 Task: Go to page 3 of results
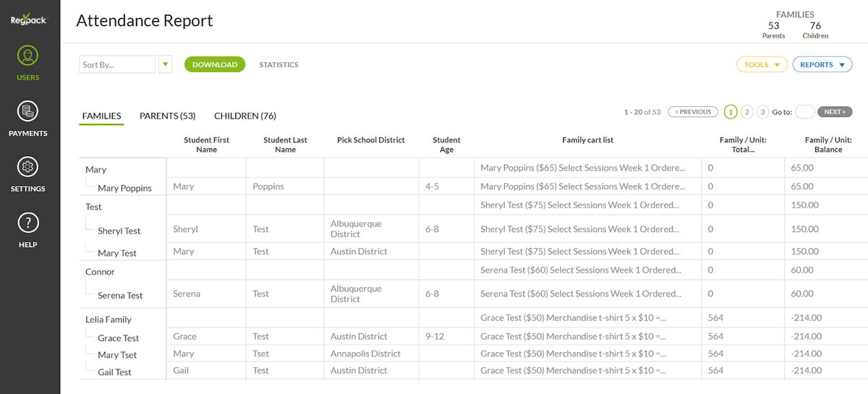(762, 112)
